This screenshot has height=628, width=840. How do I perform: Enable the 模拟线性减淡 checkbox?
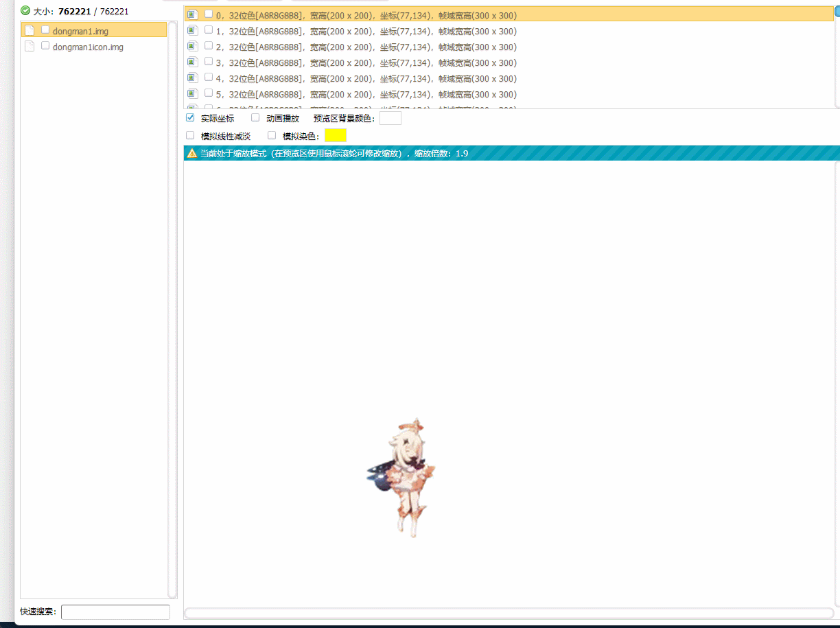tap(191, 135)
